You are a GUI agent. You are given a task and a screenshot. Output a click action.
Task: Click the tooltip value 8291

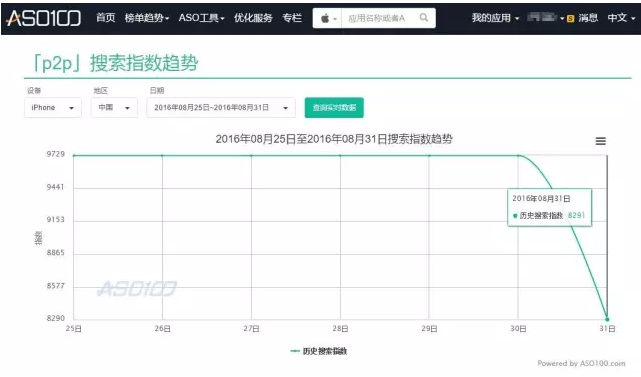point(576,215)
